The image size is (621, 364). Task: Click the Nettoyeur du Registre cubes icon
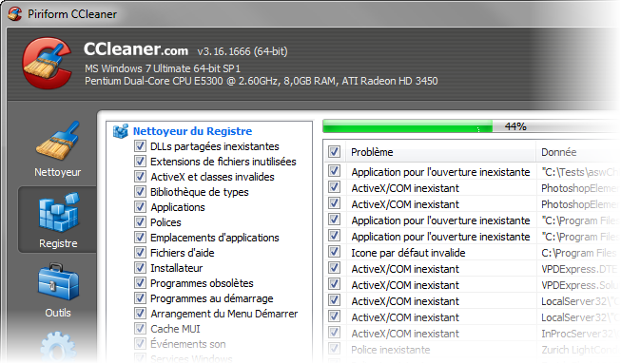[121, 131]
